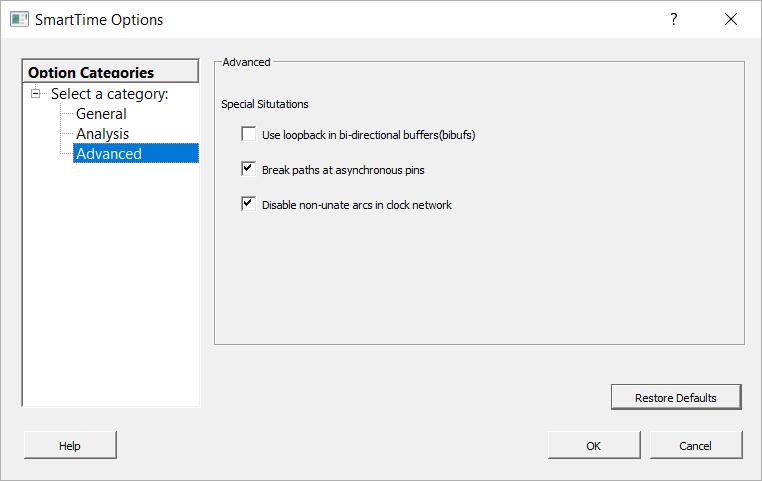The width and height of the screenshot is (762, 481).
Task: Collapse the Select a category tree node
Action: pos(36,94)
